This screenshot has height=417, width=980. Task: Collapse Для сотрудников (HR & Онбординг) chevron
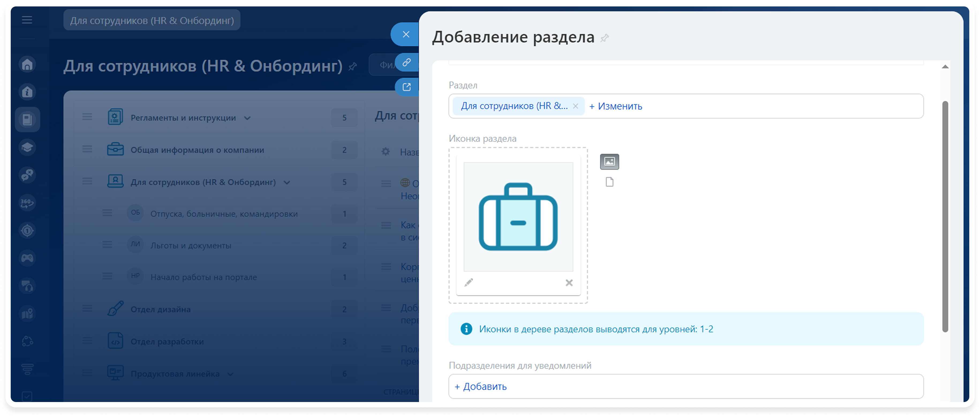tap(287, 183)
